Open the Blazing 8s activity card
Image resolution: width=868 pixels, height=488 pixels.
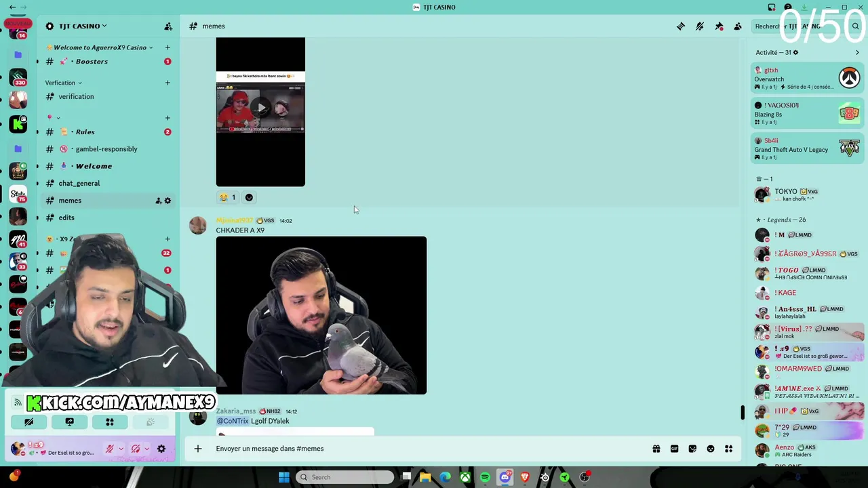click(807, 114)
